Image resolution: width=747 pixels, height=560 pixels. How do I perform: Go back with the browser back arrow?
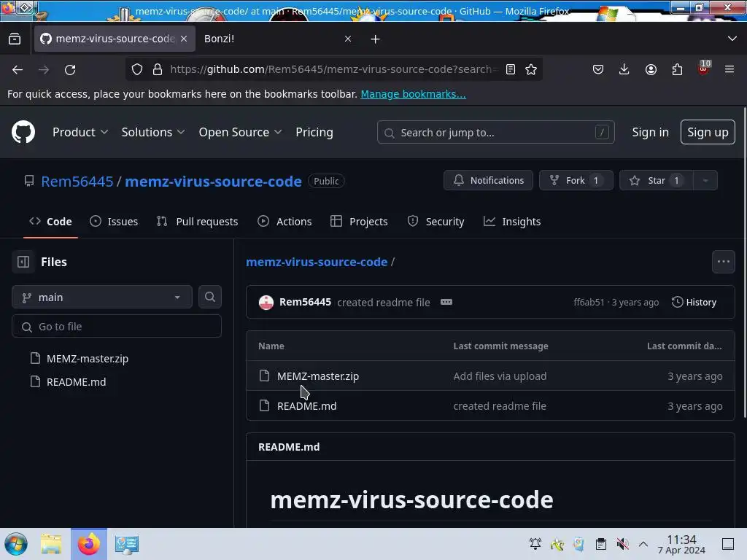tap(18, 69)
